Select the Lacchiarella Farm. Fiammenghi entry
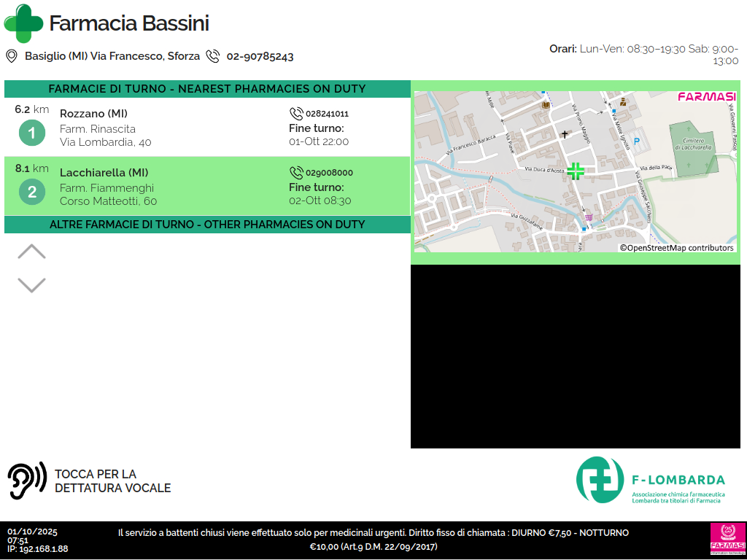This screenshot has width=747, height=560. [x=108, y=187]
